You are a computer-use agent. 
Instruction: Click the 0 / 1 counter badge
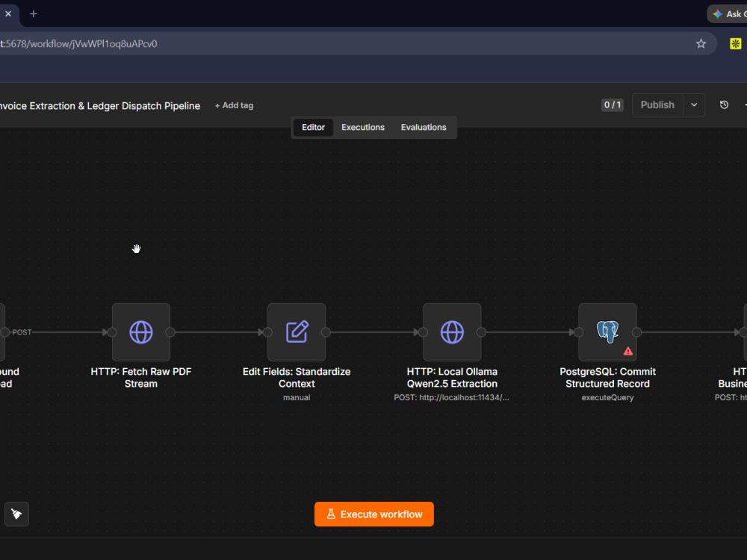click(x=613, y=105)
